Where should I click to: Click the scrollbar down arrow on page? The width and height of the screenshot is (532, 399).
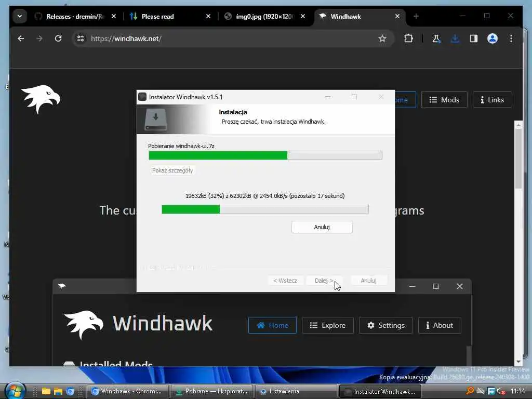[x=518, y=362]
